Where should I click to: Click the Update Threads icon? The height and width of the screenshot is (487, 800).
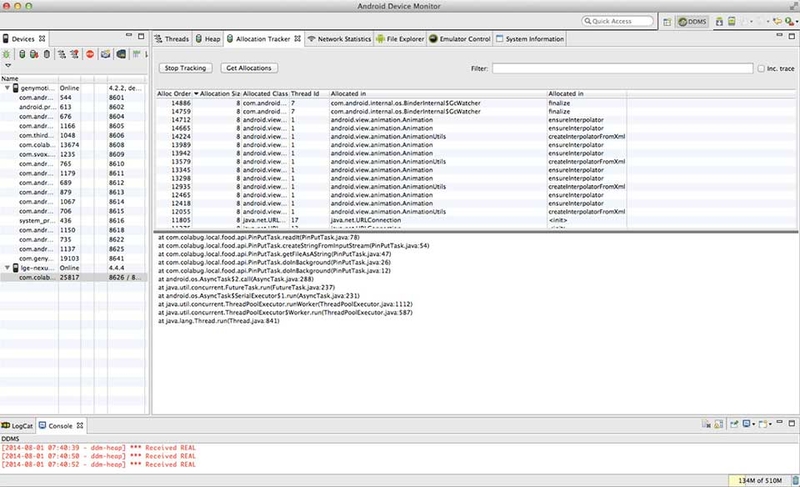click(62, 54)
